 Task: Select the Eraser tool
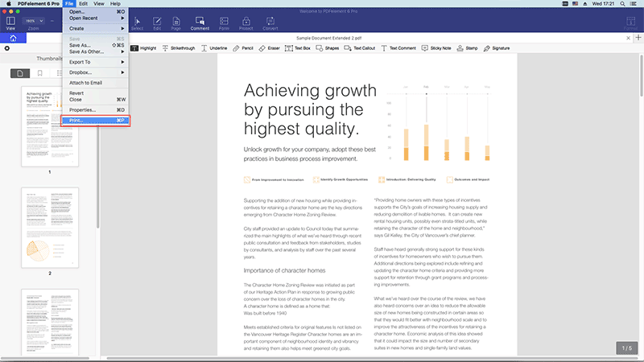pyautogui.click(x=269, y=48)
